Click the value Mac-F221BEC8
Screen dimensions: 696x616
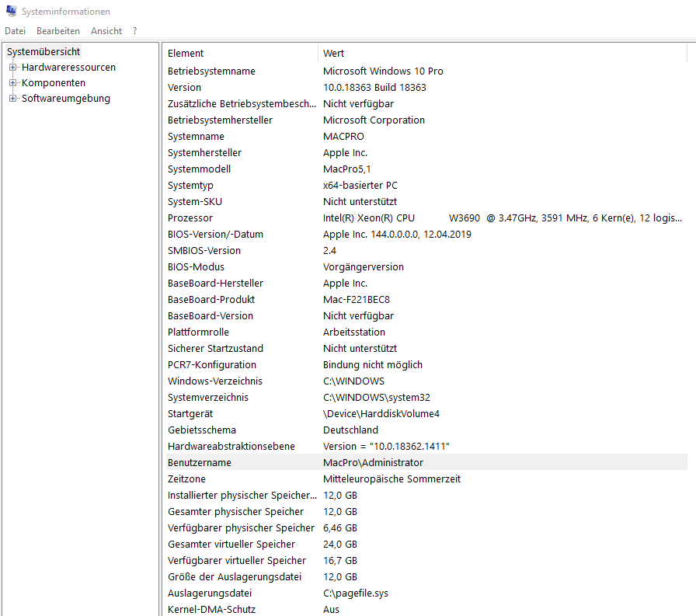[357, 300]
